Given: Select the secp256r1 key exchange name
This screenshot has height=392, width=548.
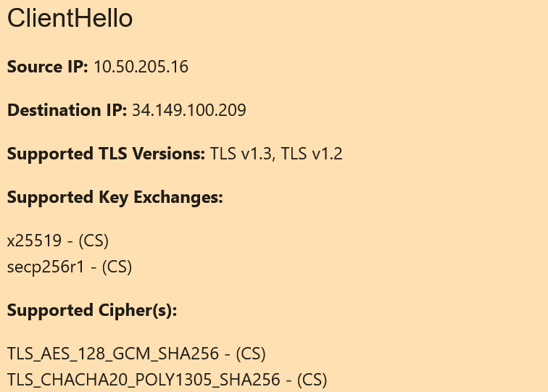Looking at the screenshot, I should pyautogui.click(x=46, y=267).
